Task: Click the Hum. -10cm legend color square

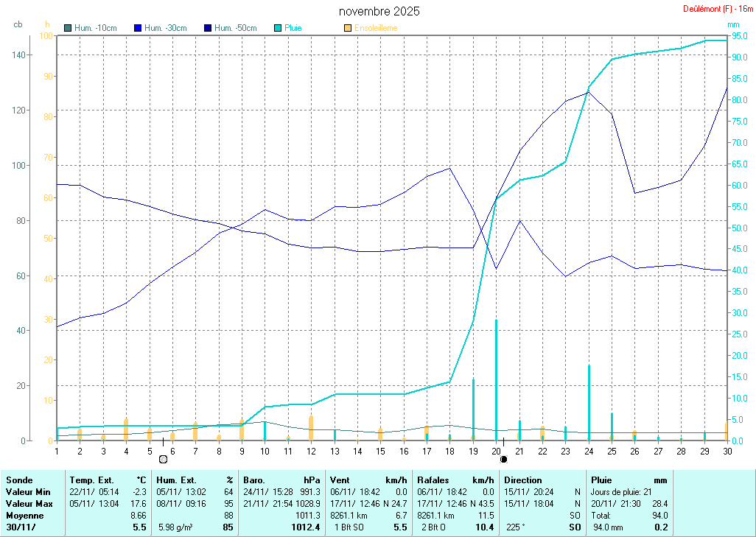Action: pyautogui.click(x=69, y=28)
